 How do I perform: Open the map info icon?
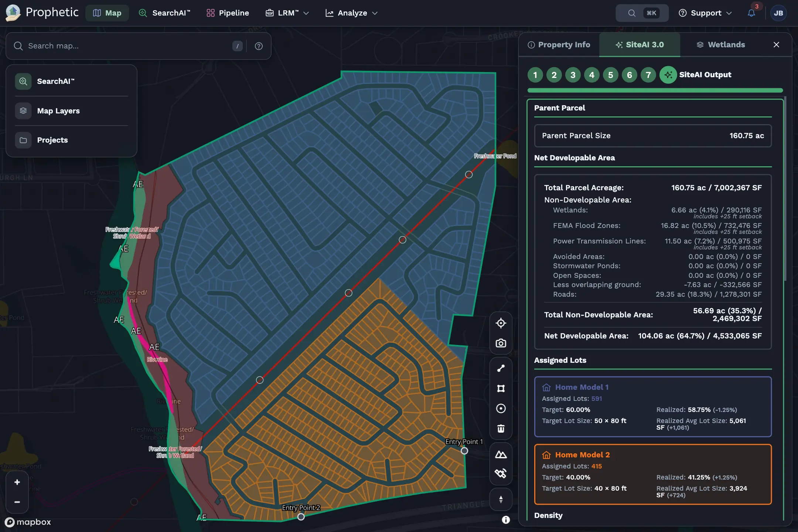pos(506,520)
